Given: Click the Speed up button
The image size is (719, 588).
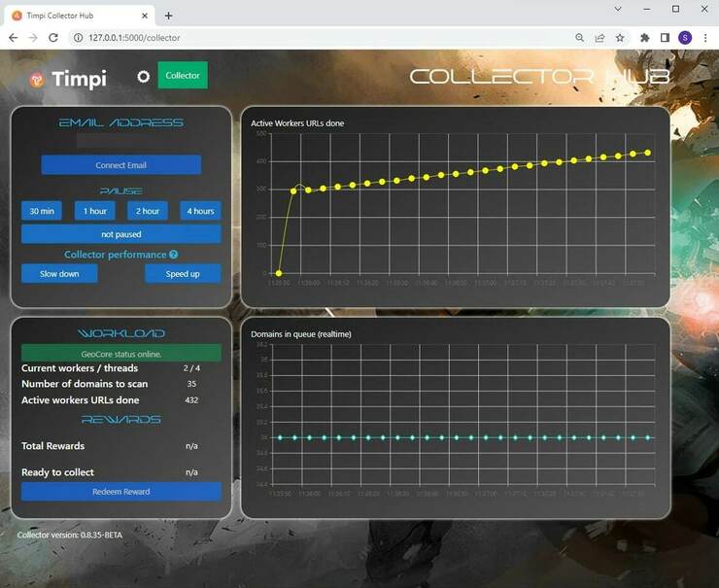Looking at the screenshot, I should coord(183,274).
